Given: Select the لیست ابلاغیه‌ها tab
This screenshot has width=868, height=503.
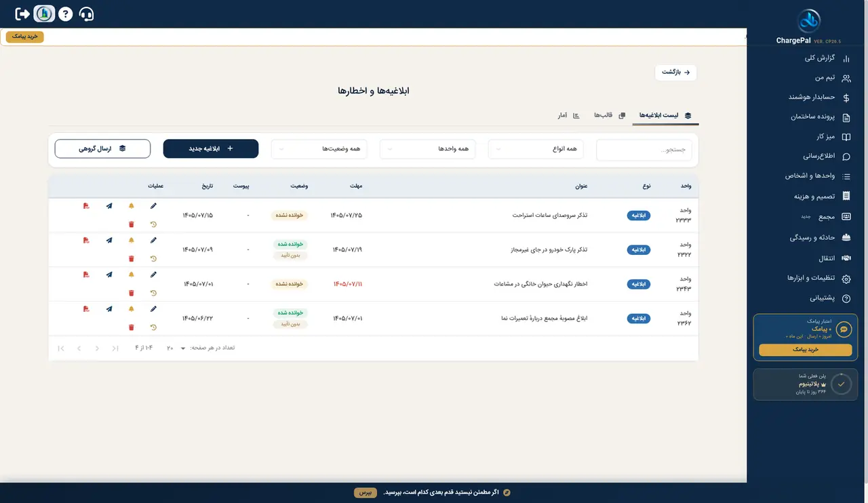Looking at the screenshot, I should coord(665,115).
